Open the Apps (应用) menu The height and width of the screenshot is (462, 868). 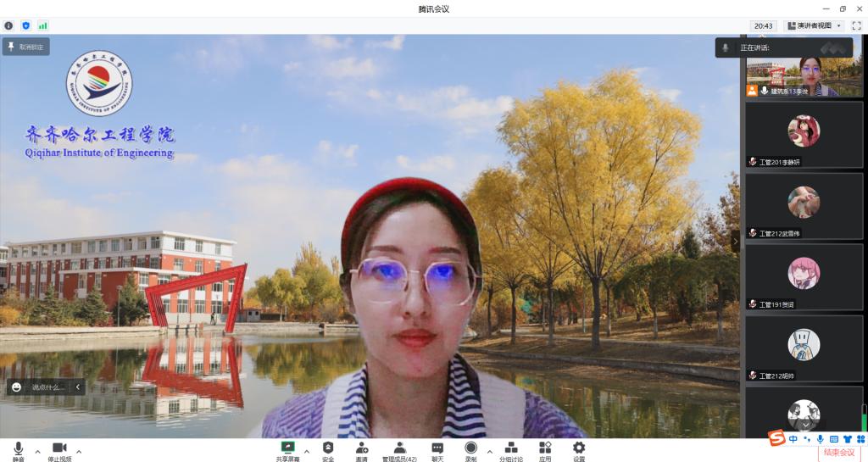tap(545, 449)
